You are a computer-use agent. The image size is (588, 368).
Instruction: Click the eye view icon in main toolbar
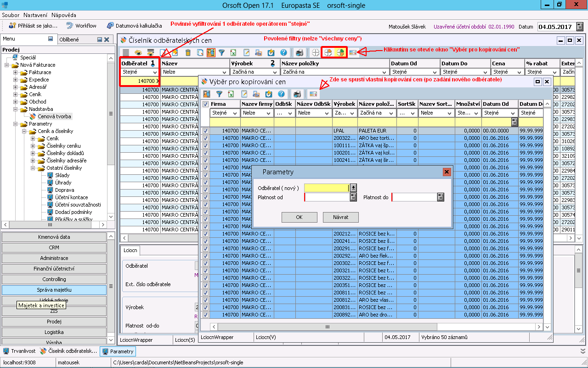[x=138, y=53]
